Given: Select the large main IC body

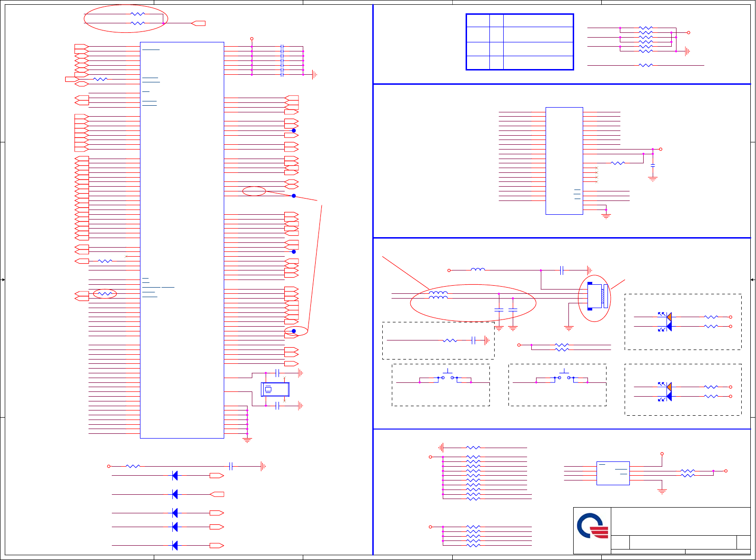Looking at the screenshot, I should (x=182, y=240).
